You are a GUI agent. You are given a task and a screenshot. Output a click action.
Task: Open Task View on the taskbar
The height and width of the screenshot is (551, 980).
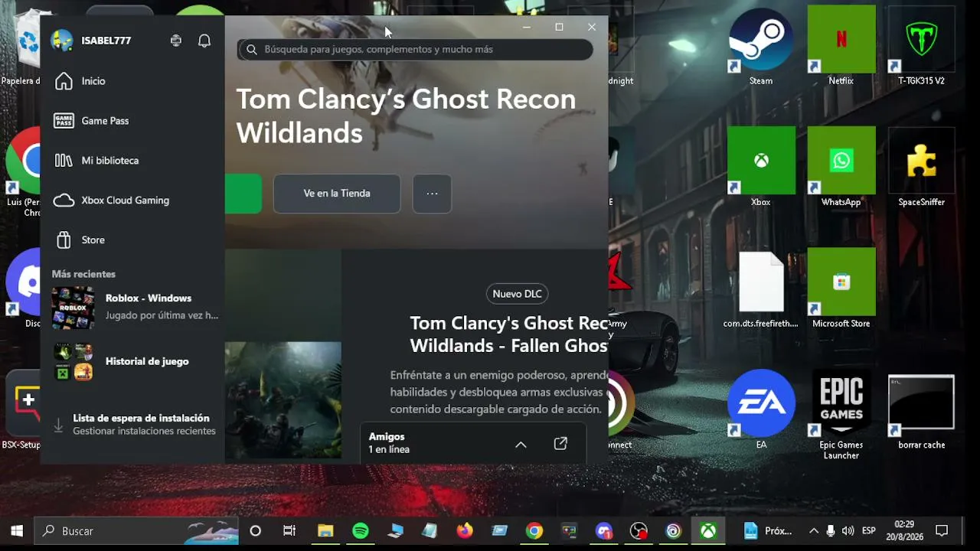click(289, 531)
